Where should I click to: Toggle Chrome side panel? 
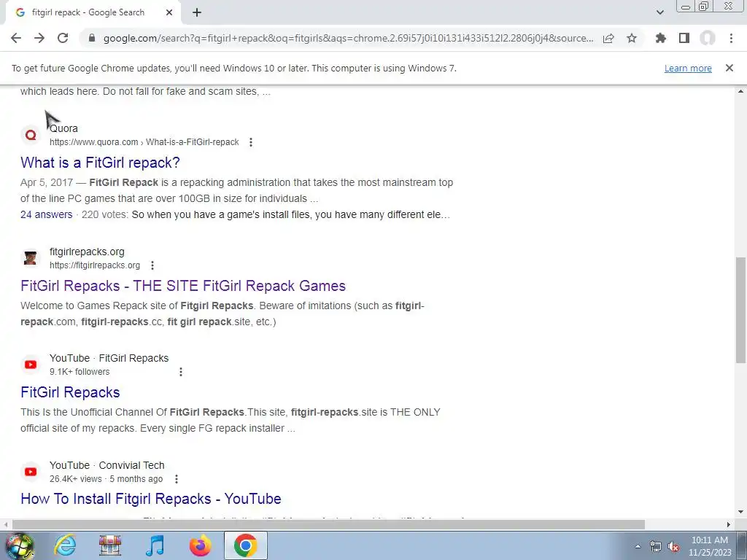point(684,38)
